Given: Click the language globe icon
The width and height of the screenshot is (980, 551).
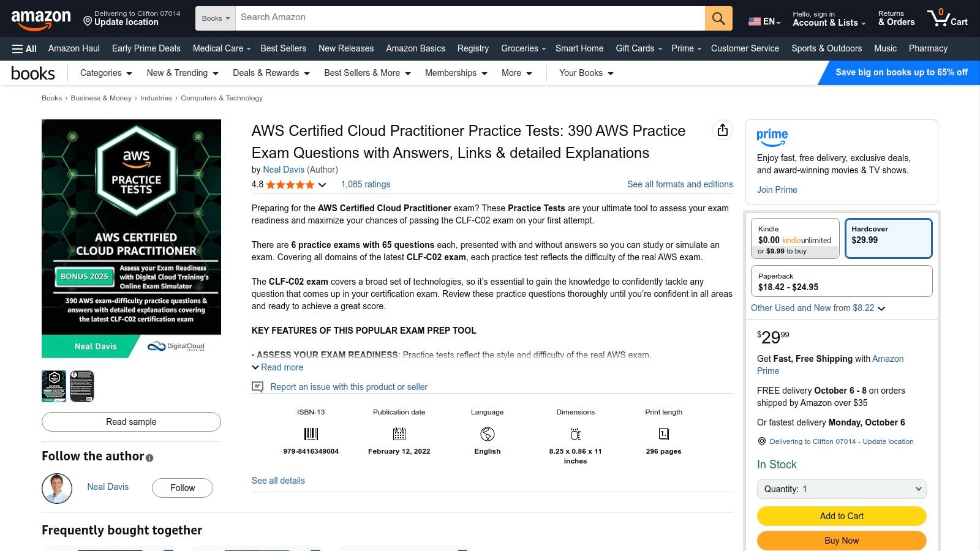Looking at the screenshot, I should pyautogui.click(x=487, y=434).
